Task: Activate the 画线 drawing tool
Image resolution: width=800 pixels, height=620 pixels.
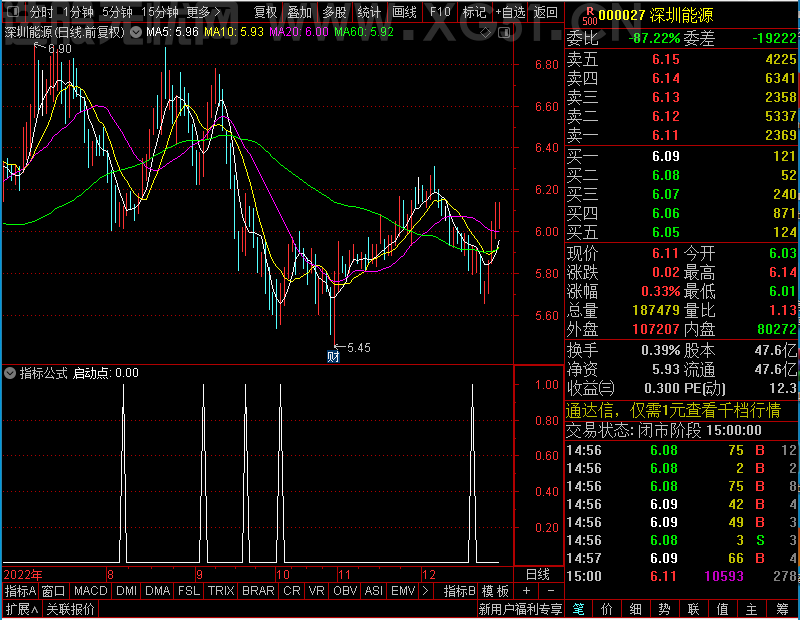Action: pyautogui.click(x=405, y=12)
